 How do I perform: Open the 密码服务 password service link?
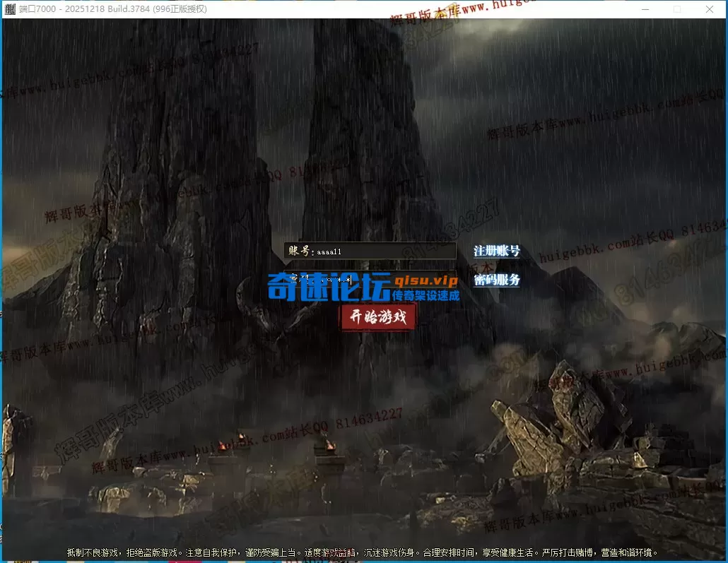(x=496, y=280)
